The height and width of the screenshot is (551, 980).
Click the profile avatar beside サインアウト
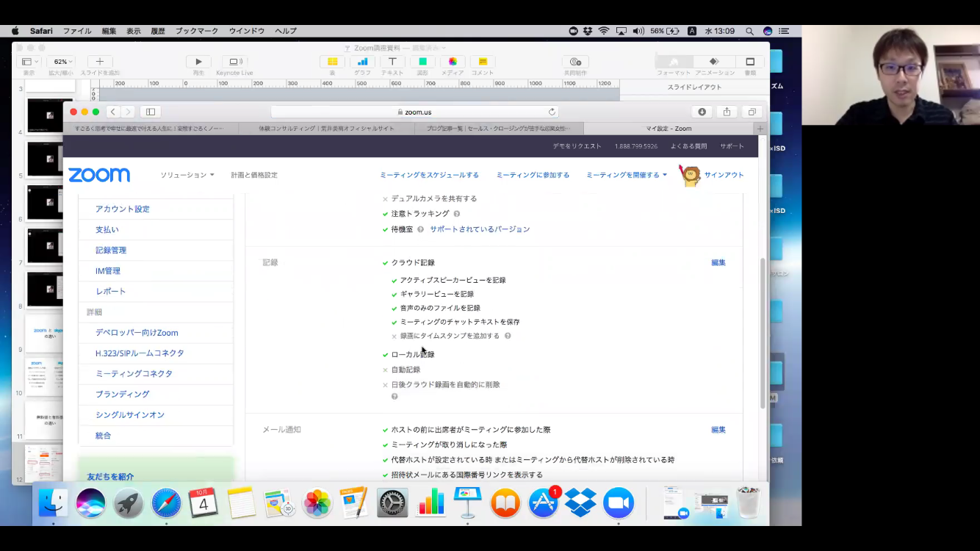(x=689, y=175)
